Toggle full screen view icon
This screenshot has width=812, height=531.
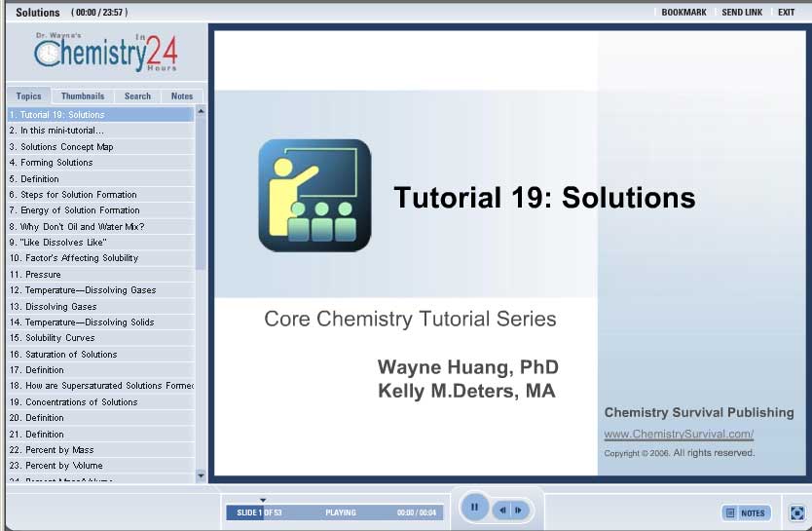pyautogui.click(x=796, y=512)
